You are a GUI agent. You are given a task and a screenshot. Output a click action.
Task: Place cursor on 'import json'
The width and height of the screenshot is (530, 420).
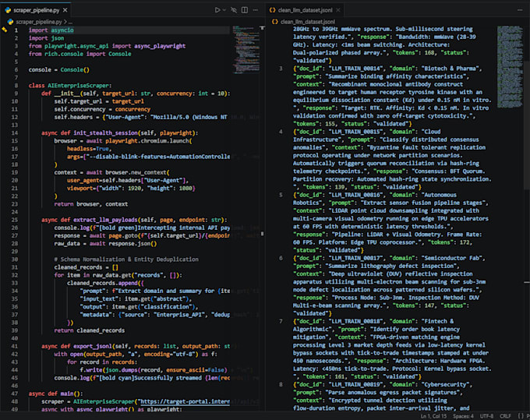coord(46,38)
